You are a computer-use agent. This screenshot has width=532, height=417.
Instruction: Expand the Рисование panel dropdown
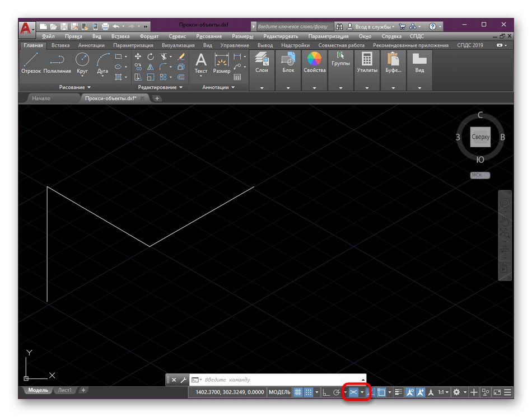coord(74,87)
